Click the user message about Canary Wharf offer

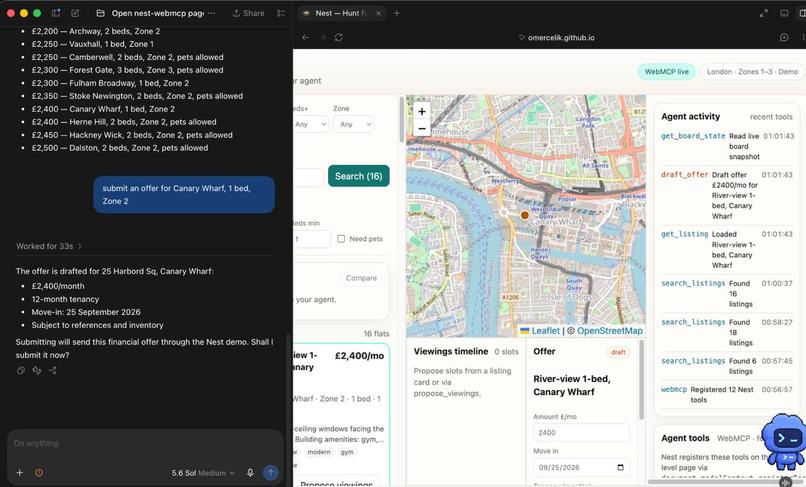point(184,194)
